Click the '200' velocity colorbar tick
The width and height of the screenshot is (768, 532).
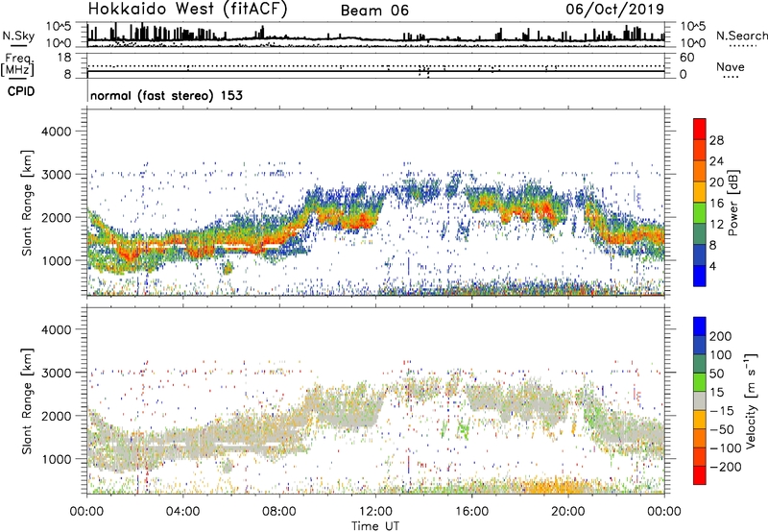721,336
